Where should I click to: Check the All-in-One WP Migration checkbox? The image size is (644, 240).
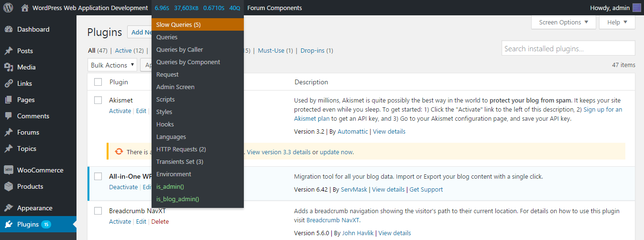[98, 176]
